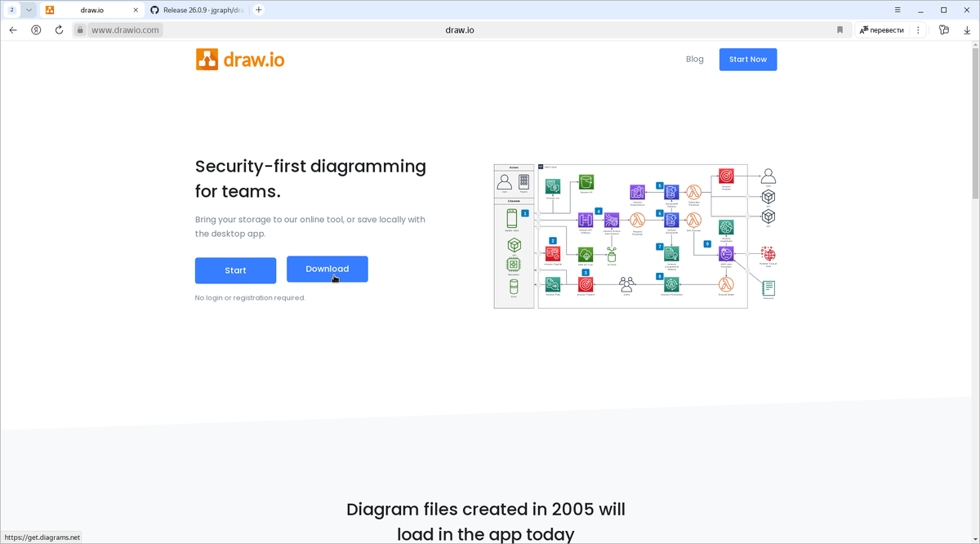Click 'Diagram files created in 2005' heading
This screenshot has height=544, width=980.
pyautogui.click(x=486, y=521)
